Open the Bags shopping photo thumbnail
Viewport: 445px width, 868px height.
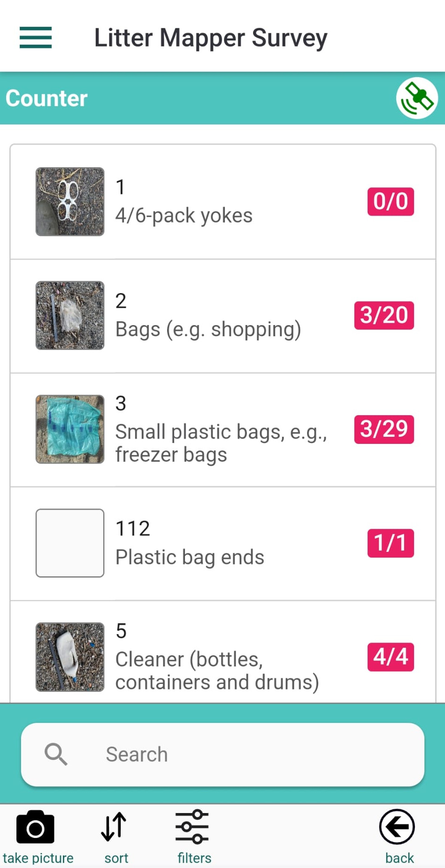pos(70,316)
